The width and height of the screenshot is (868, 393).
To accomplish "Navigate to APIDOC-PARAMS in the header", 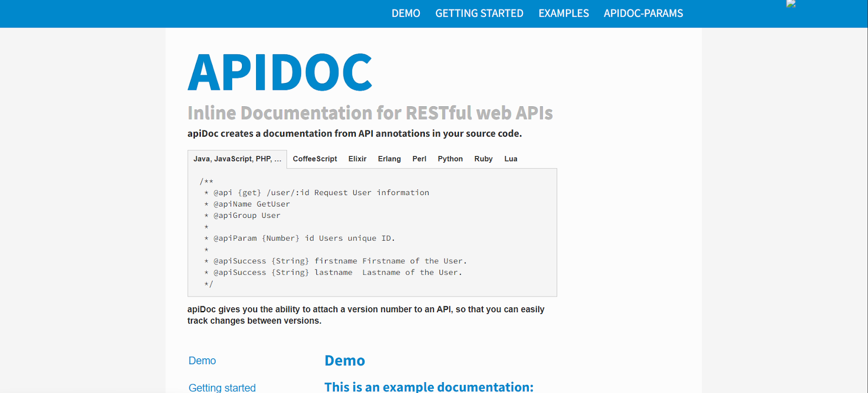I will [x=643, y=14].
